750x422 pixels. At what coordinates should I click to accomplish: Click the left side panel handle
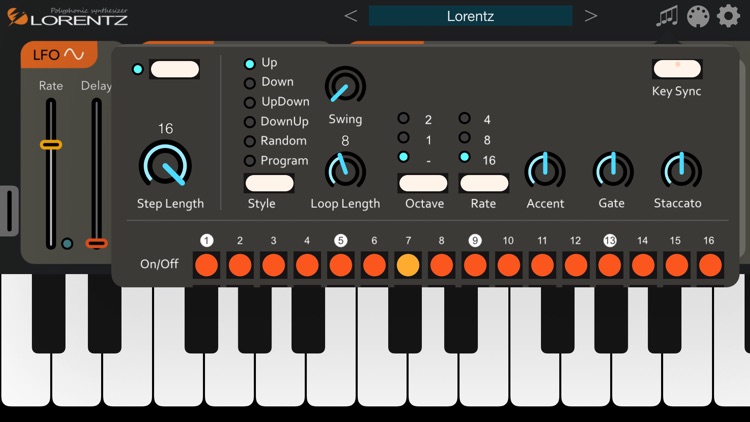click(x=9, y=211)
